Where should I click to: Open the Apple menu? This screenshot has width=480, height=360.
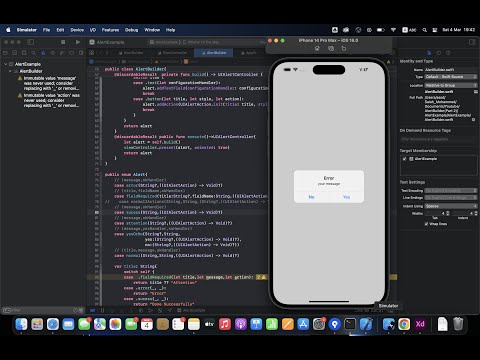[8, 30]
